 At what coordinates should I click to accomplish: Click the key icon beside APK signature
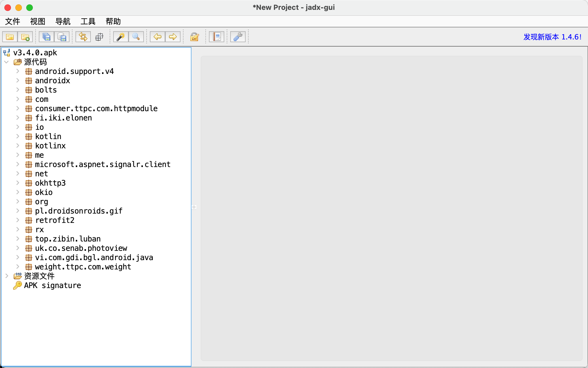pos(18,285)
